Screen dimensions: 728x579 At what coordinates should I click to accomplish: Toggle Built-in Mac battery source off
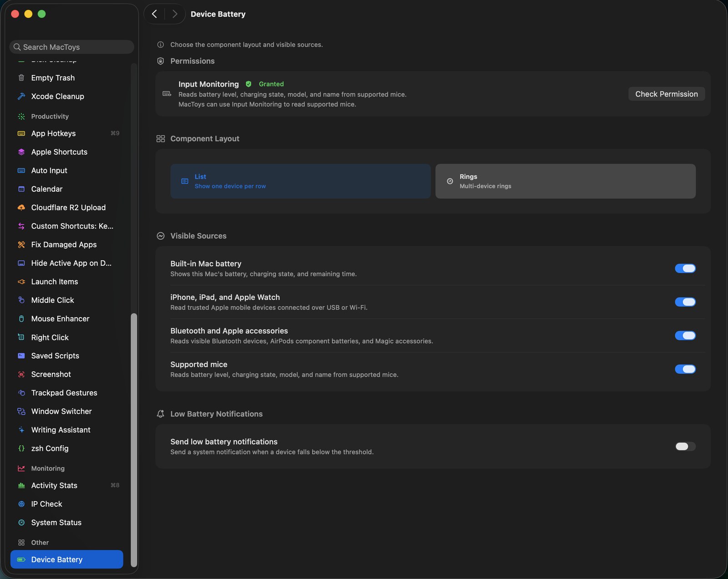(685, 269)
